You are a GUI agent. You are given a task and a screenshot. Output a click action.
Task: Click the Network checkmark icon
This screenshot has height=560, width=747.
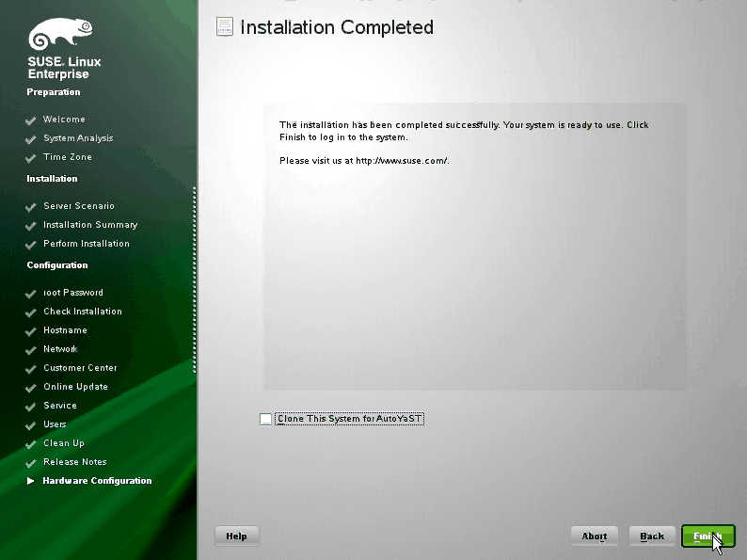[31, 350]
